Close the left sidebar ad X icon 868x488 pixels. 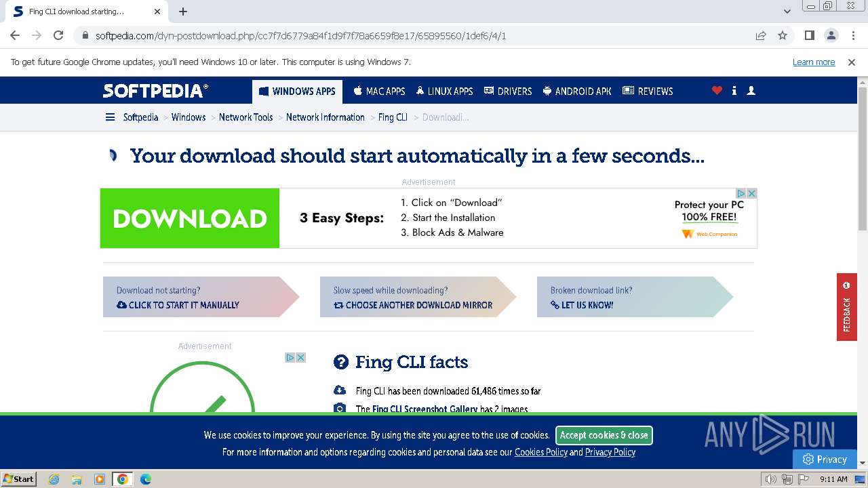coord(300,357)
